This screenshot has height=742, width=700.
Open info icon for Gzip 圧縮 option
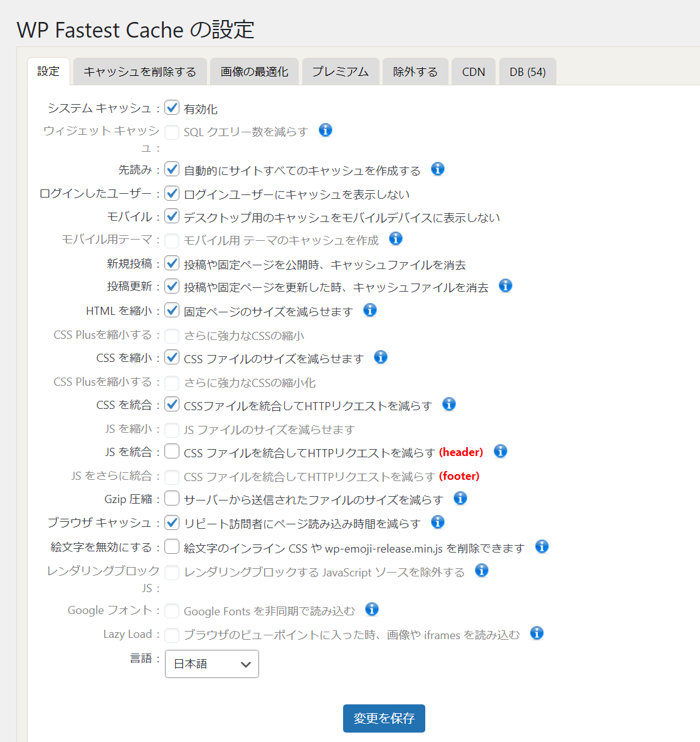(460, 499)
